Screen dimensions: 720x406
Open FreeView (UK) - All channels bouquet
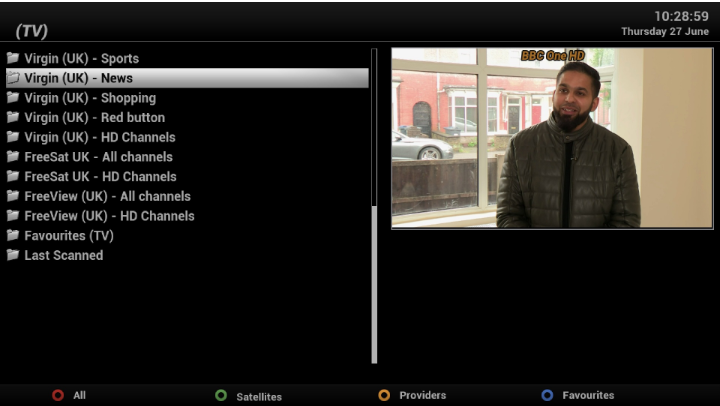tap(187, 197)
